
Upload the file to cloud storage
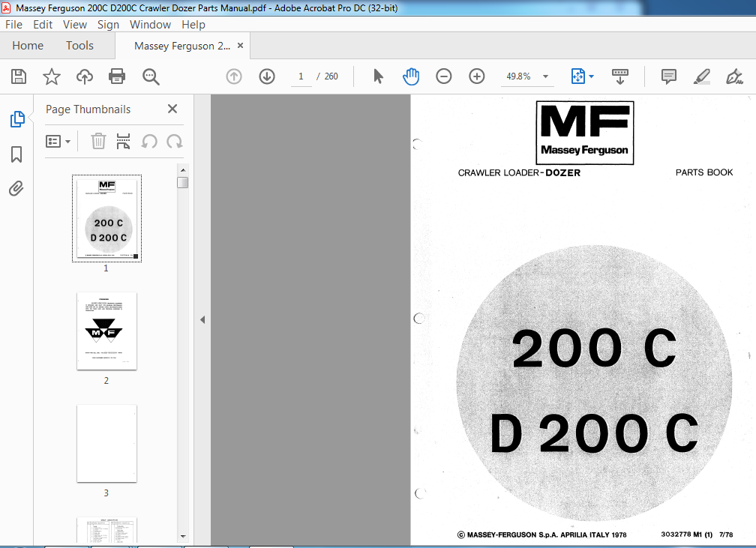point(84,76)
